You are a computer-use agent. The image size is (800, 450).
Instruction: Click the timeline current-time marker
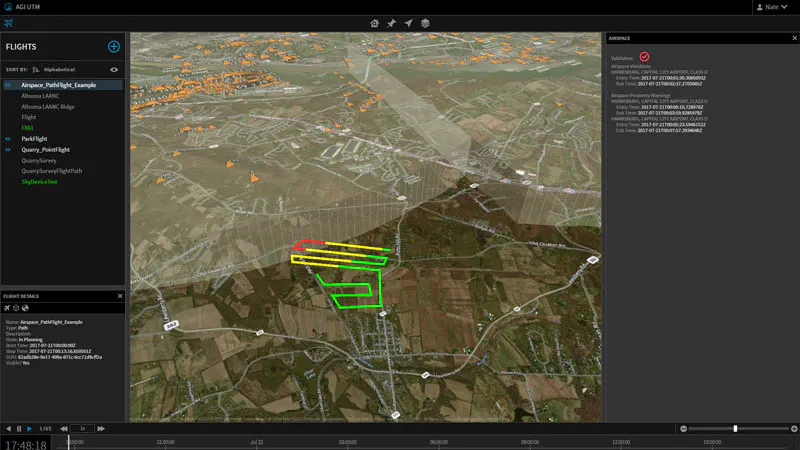coord(68,442)
